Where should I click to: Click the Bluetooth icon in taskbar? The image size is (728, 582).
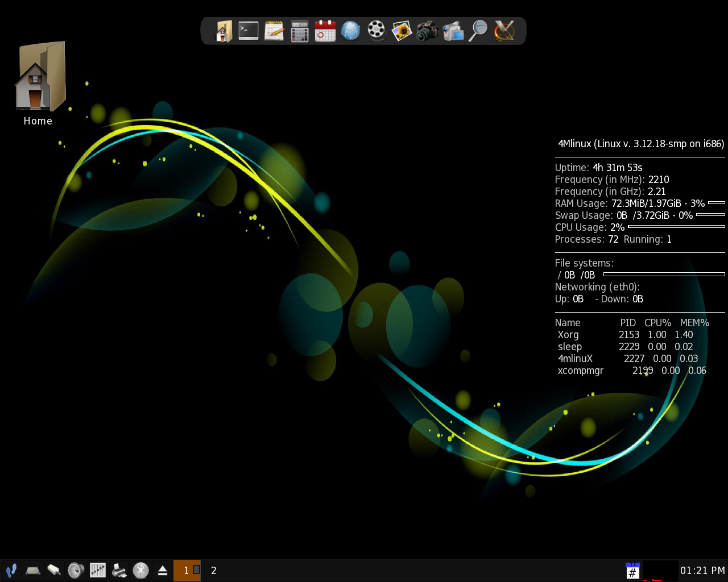(x=140, y=570)
